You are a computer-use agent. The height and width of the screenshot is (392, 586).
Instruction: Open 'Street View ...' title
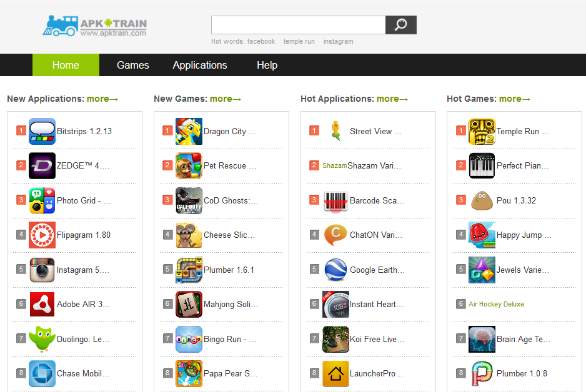(x=375, y=132)
